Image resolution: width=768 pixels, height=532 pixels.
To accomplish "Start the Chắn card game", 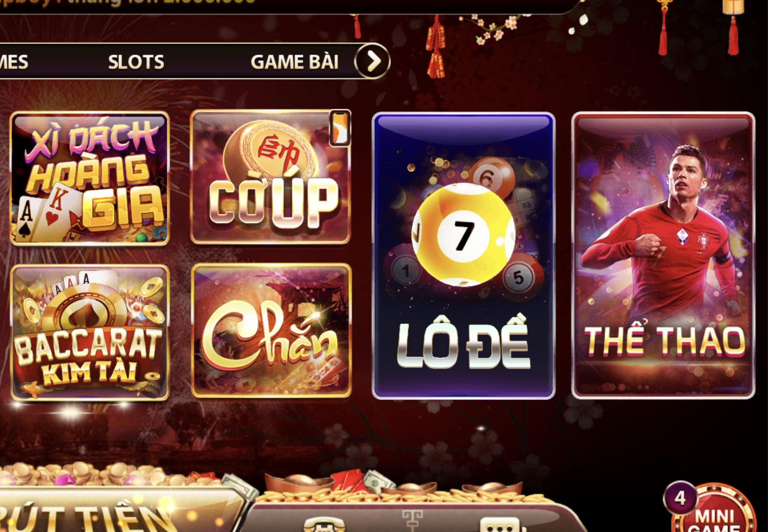I will 271,331.
